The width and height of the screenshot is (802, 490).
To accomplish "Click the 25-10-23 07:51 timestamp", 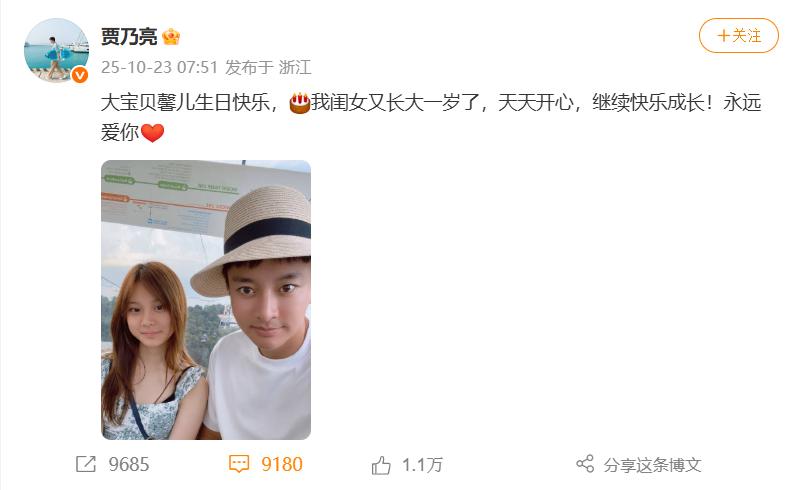I will pos(159,68).
